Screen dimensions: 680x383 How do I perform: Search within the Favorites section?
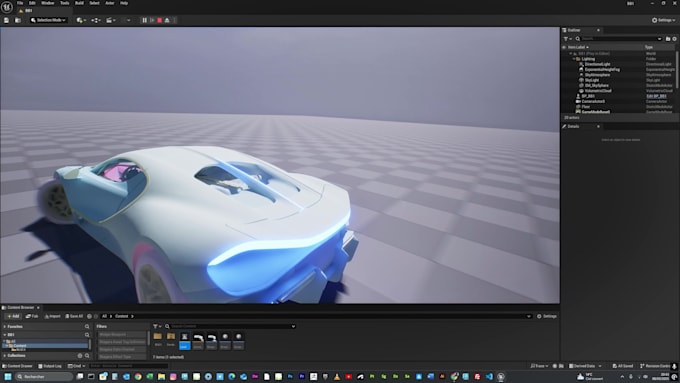pos(87,327)
